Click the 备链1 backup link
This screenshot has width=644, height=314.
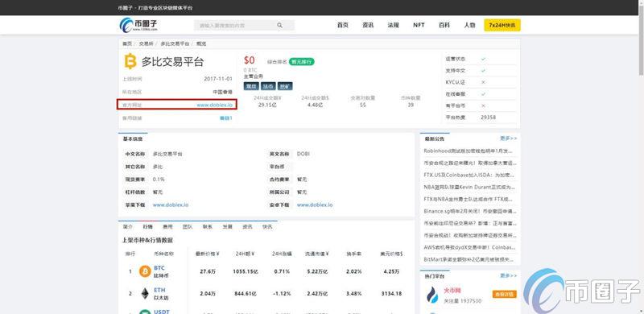pyautogui.click(x=226, y=118)
